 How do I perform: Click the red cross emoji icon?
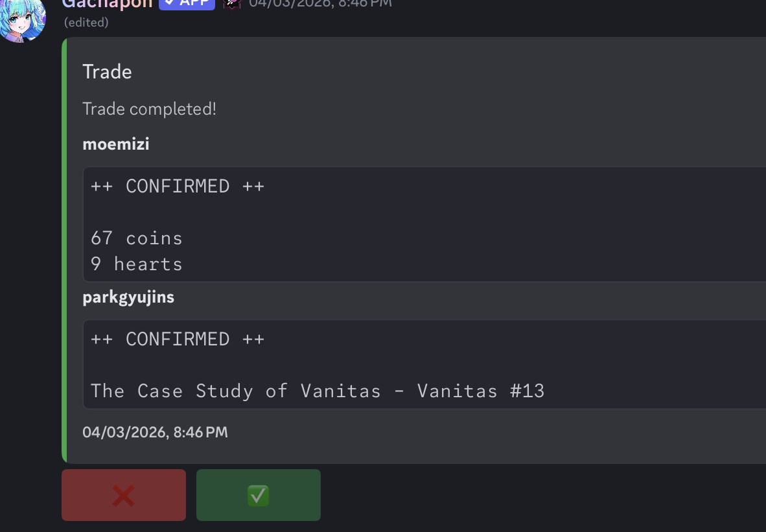pyautogui.click(x=123, y=496)
